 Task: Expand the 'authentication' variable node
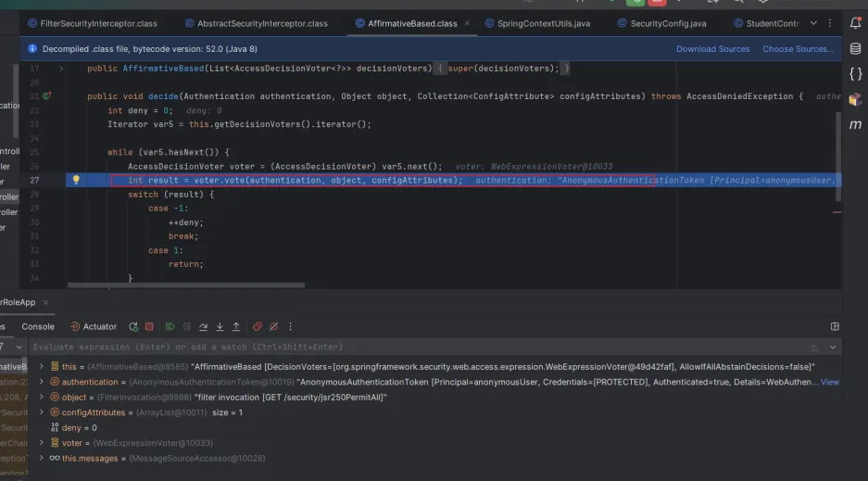click(x=43, y=382)
